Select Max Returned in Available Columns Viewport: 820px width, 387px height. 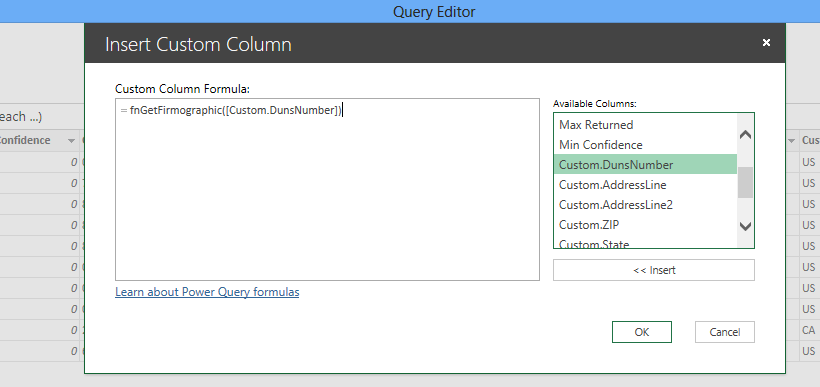click(x=645, y=125)
